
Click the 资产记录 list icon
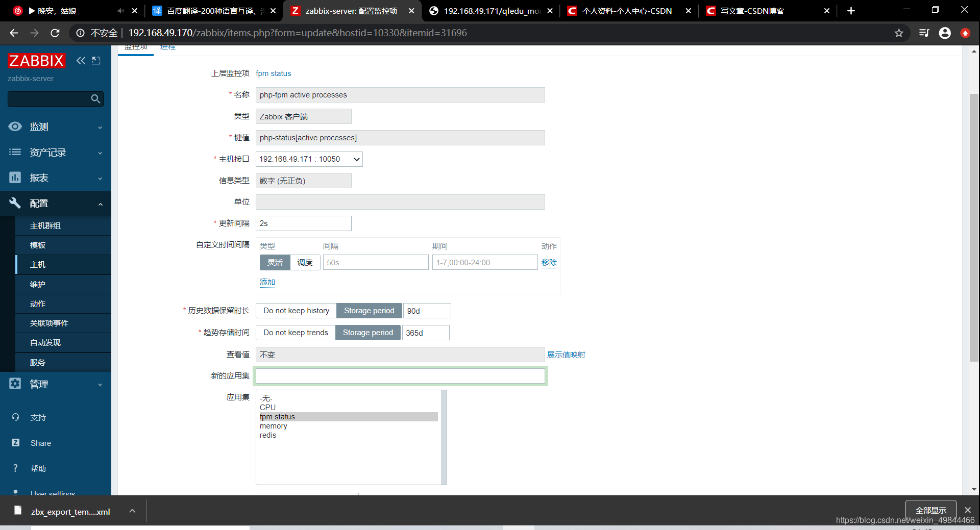coord(15,152)
